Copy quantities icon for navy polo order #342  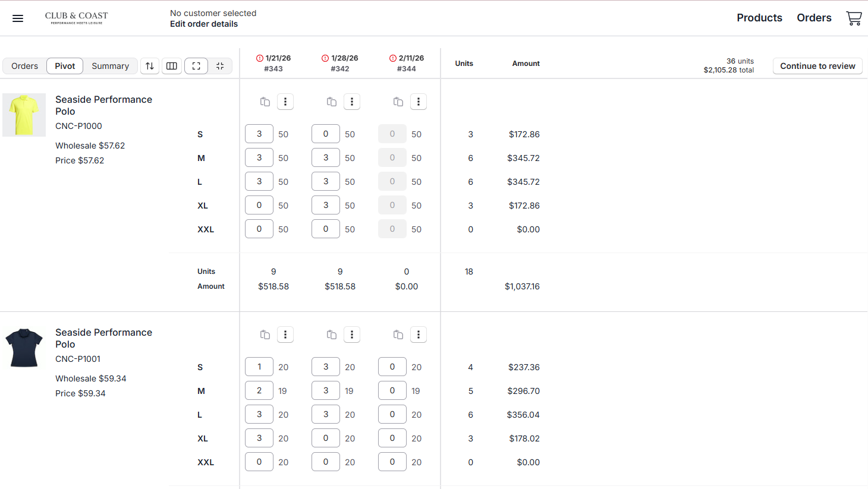pyautogui.click(x=332, y=335)
